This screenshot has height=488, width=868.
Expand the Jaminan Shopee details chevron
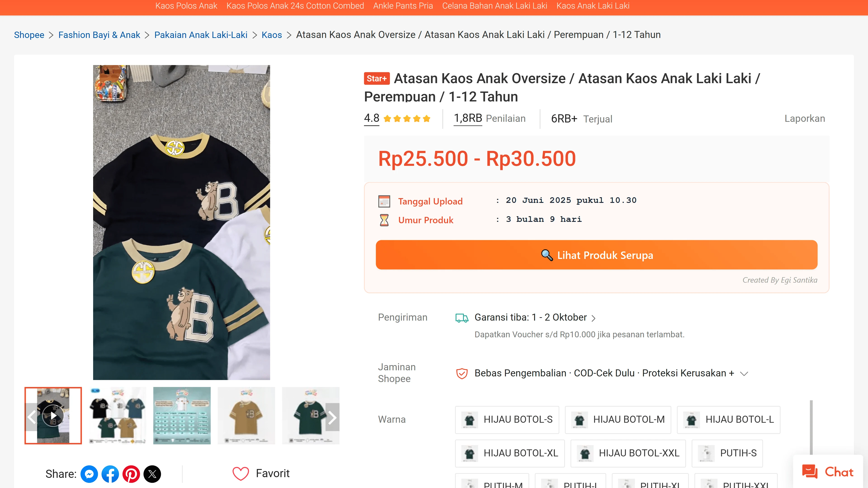click(744, 373)
